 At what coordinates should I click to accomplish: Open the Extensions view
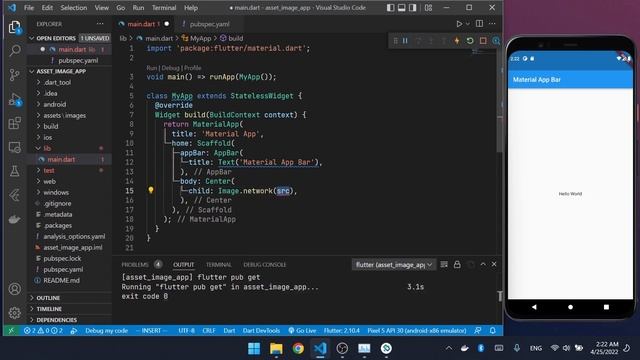[x=15, y=123]
